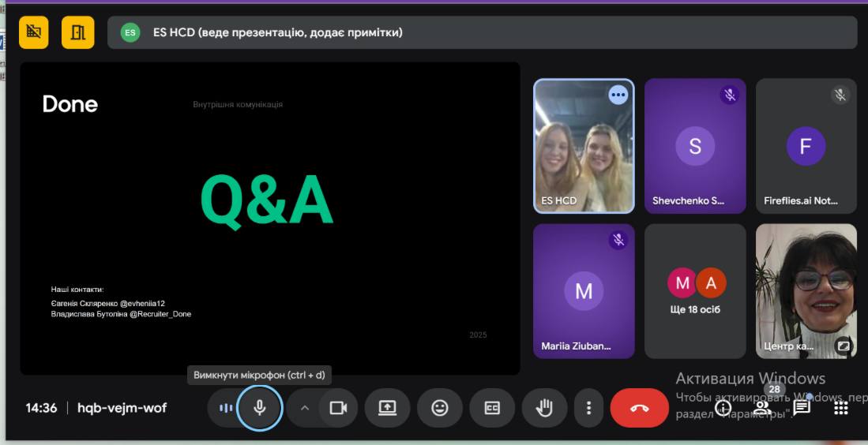Select Mariia Ziuban participant tile
Viewport: 868px width, 445px height.
click(x=584, y=291)
